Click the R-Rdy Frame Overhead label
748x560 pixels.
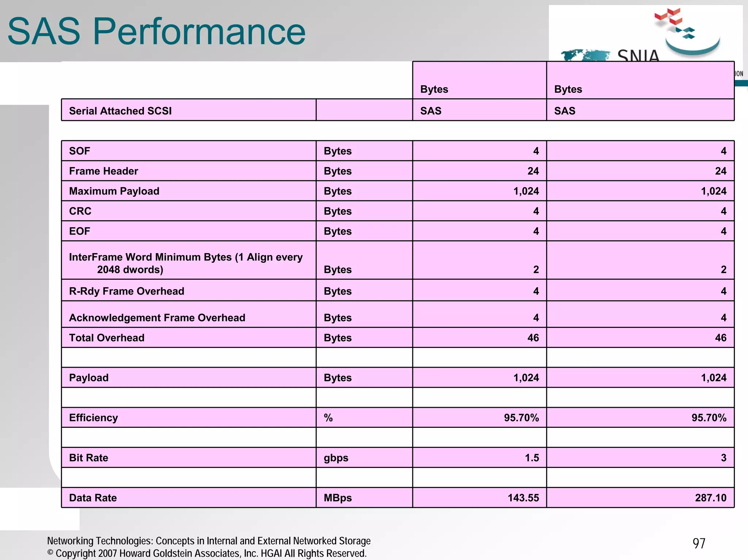pyautogui.click(x=126, y=291)
